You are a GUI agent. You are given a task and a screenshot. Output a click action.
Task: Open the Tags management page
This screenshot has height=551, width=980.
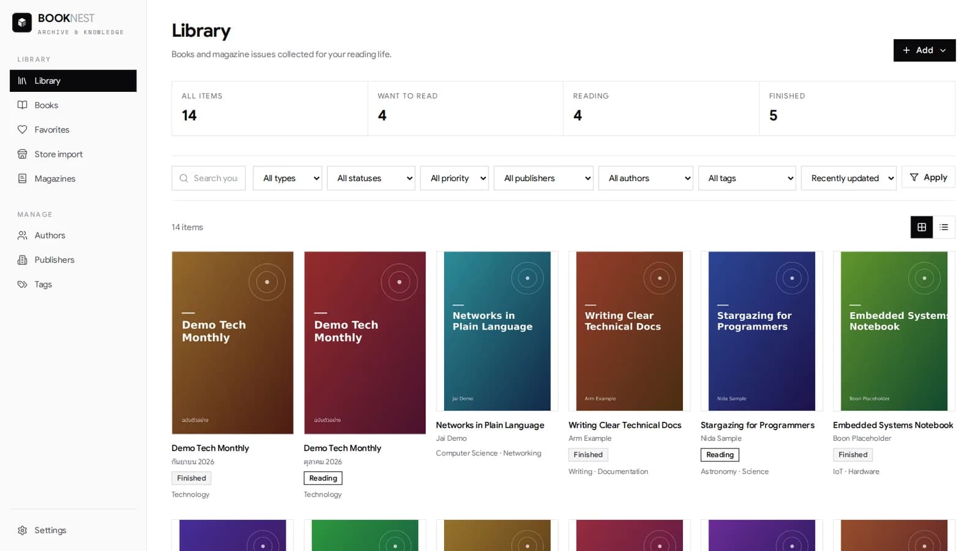pos(73,284)
